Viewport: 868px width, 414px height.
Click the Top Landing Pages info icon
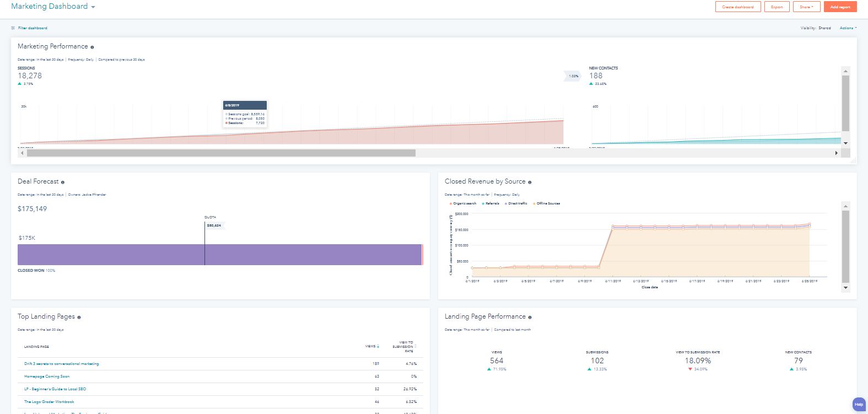click(79, 318)
